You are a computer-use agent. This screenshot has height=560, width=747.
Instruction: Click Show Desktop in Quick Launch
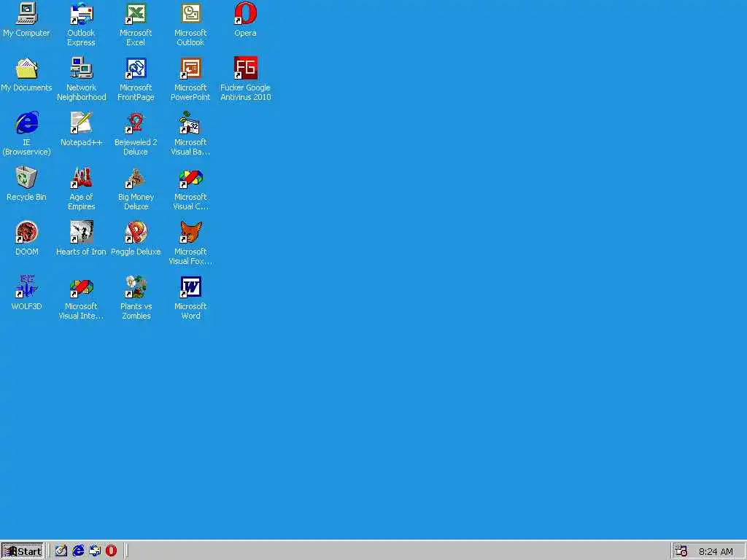pyautogui.click(x=61, y=551)
